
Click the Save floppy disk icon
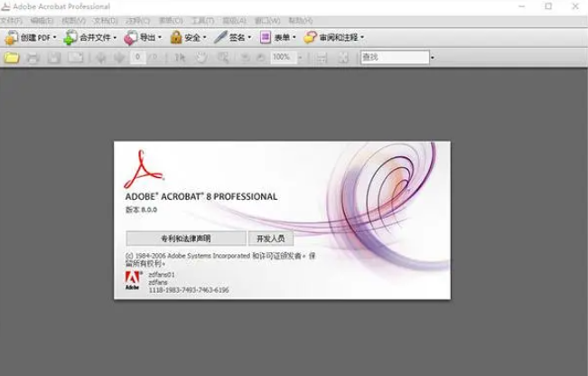54,58
